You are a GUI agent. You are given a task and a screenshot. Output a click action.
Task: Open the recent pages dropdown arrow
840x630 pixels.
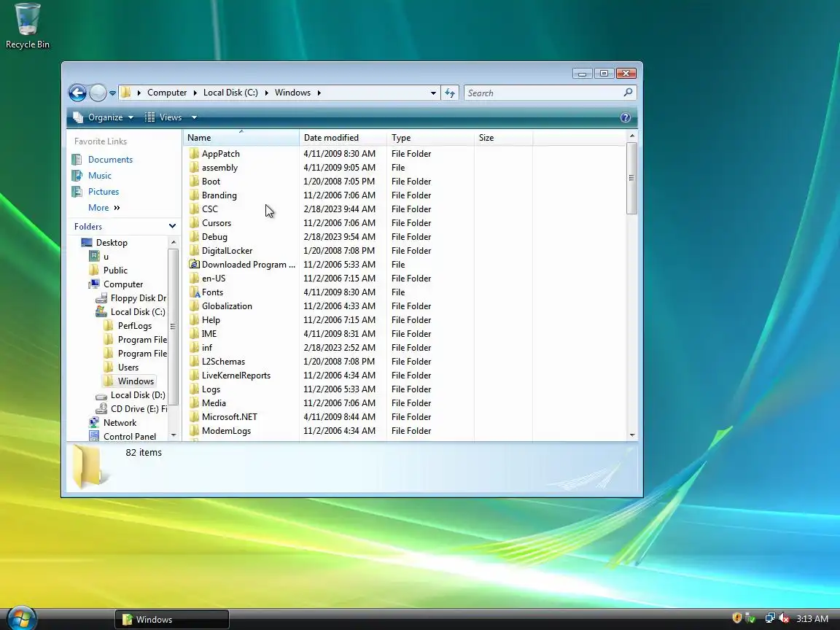pos(112,93)
